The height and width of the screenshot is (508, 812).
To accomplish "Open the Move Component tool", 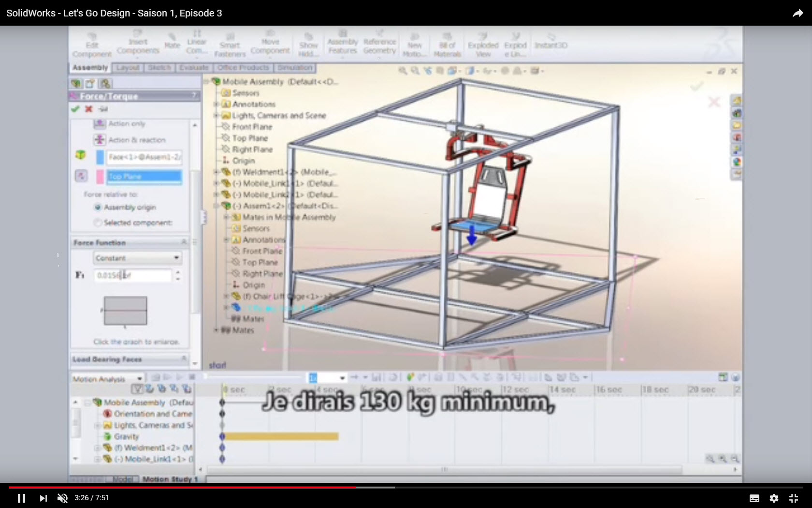I will [270, 44].
